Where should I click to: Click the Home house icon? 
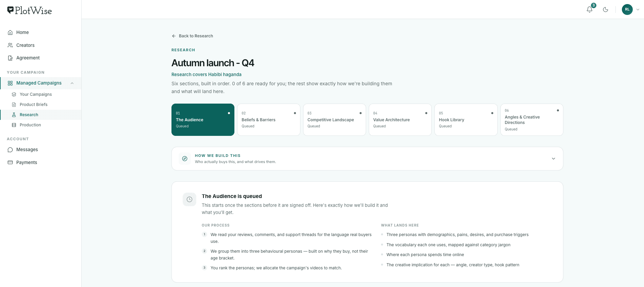(x=10, y=33)
